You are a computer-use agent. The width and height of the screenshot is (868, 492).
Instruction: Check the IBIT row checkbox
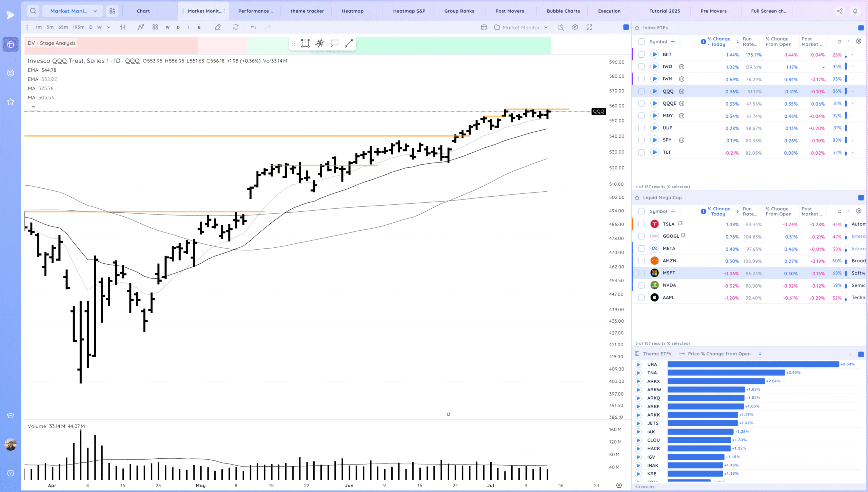pyautogui.click(x=641, y=55)
